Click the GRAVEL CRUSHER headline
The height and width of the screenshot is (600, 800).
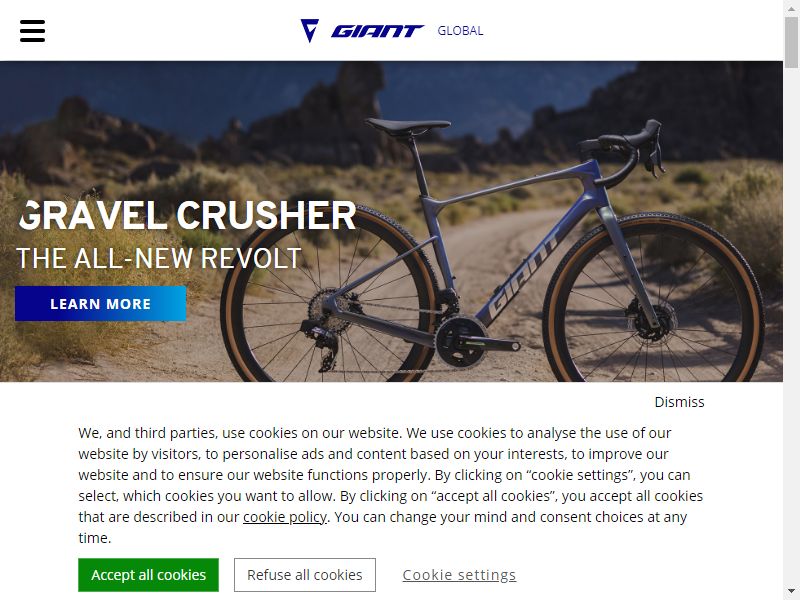[187, 215]
